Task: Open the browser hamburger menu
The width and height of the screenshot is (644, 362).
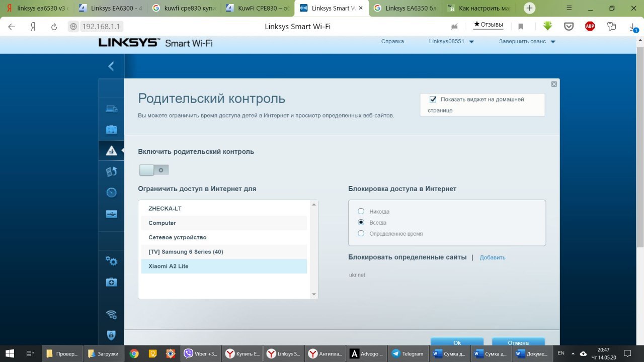Action: tap(569, 8)
